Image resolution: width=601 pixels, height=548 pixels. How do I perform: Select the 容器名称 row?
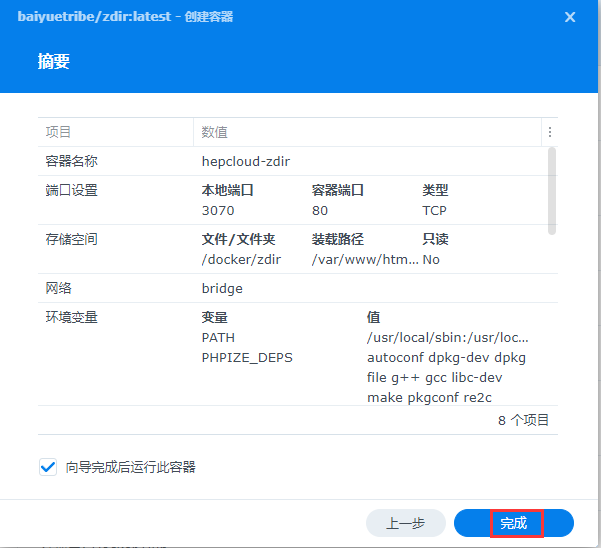click(72, 161)
